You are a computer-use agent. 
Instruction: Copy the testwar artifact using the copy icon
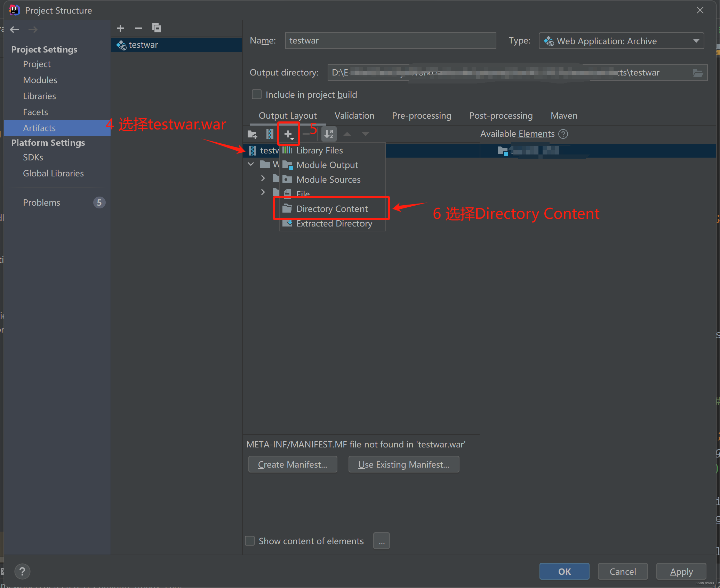tap(157, 28)
